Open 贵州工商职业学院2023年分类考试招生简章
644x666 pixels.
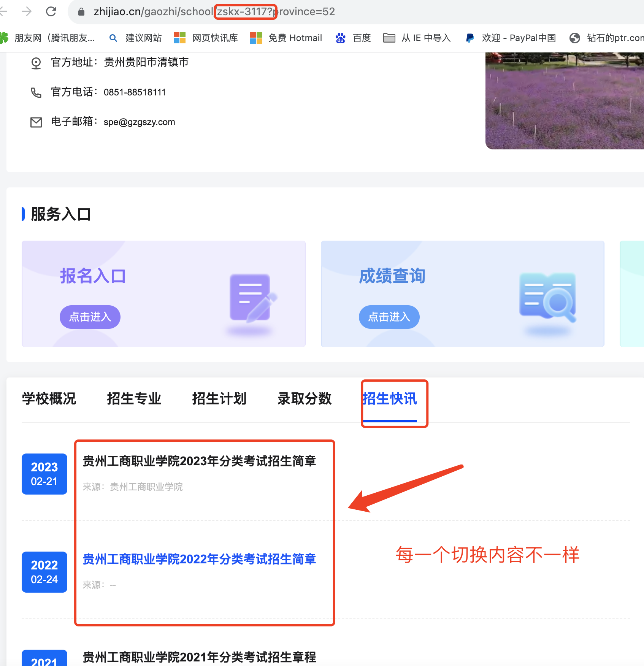pos(200,461)
